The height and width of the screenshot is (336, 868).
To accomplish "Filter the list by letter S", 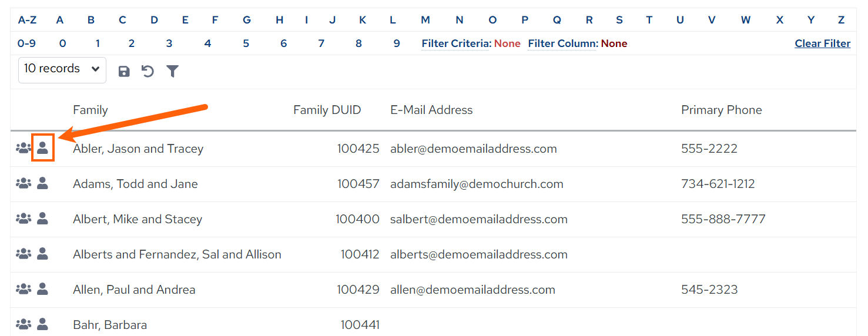I will coord(619,20).
